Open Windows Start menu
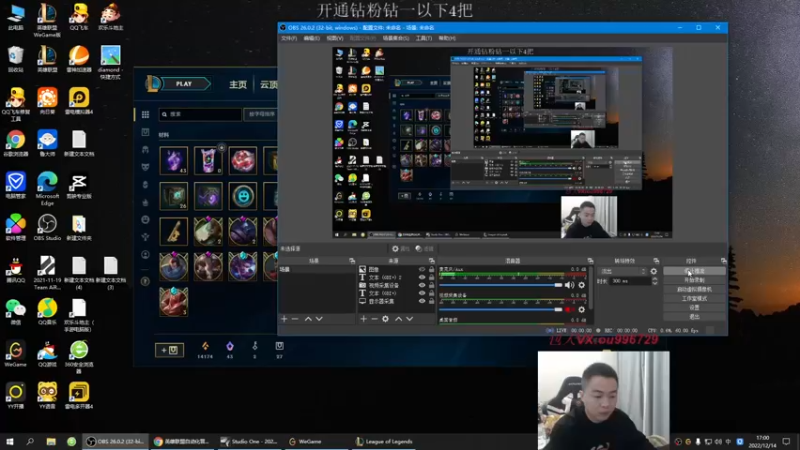800x450 pixels. [10, 441]
